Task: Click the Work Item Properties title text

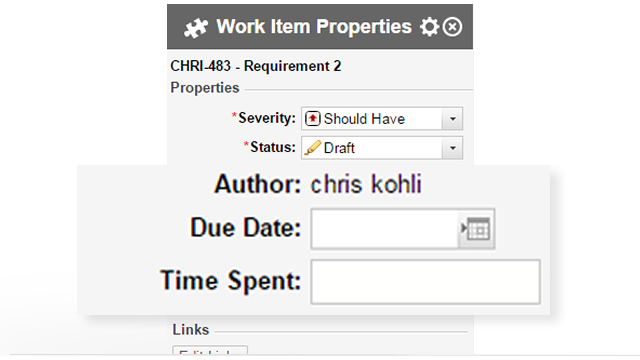Action: [314, 27]
